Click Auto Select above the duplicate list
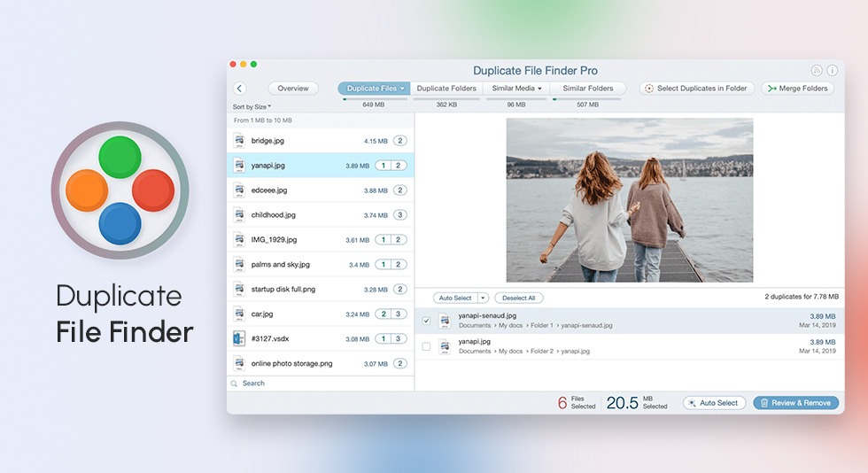868x473 pixels. point(455,298)
